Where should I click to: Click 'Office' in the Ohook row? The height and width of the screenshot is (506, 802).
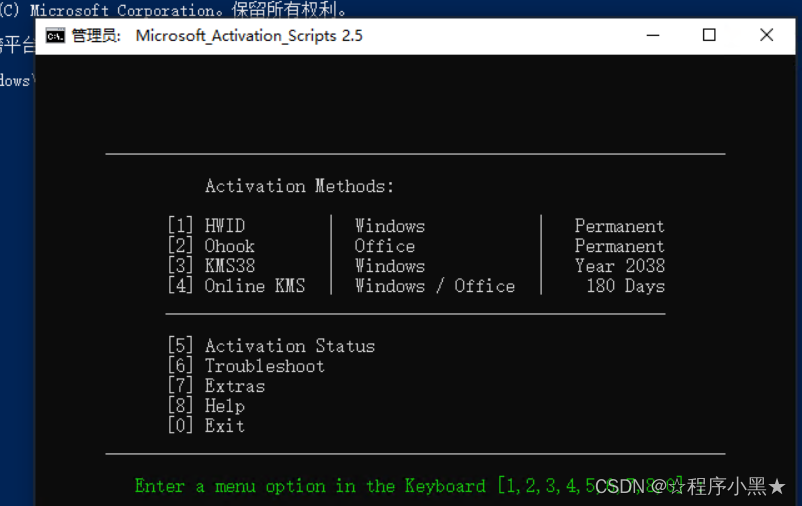pyautogui.click(x=385, y=246)
